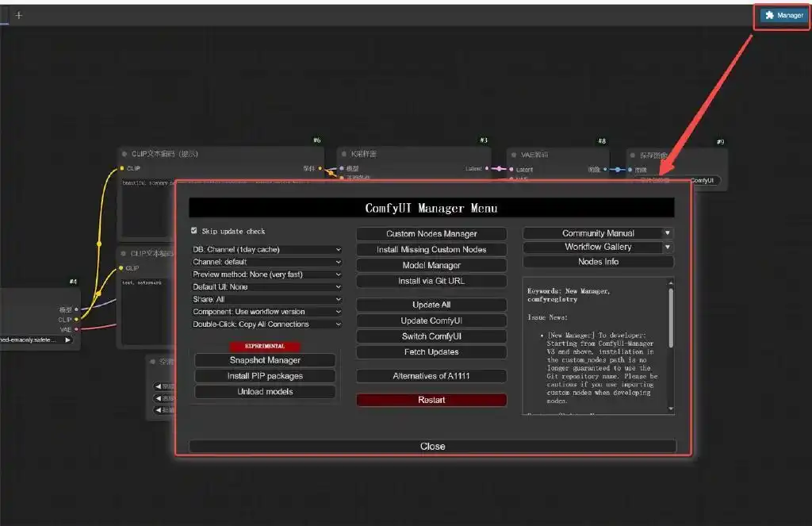Click the news panel scrollbar
This screenshot has height=526, width=812.
click(x=671, y=317)
